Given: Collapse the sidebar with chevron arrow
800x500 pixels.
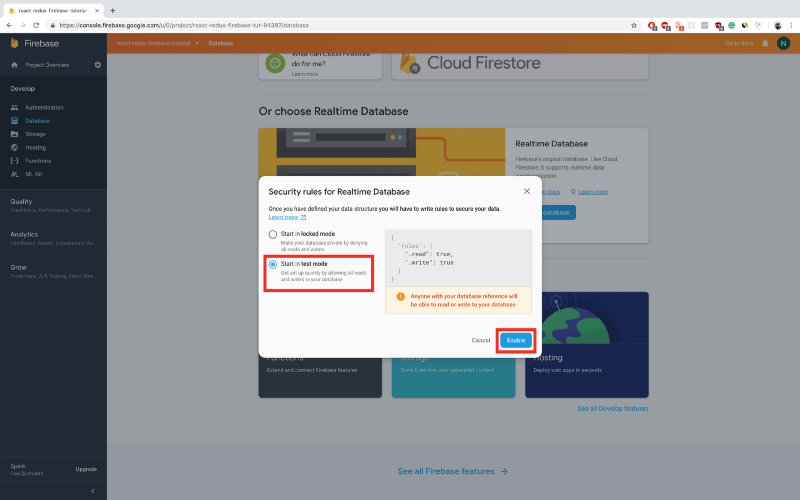Looking at the screenshot, I should click(x=93, y=490).
